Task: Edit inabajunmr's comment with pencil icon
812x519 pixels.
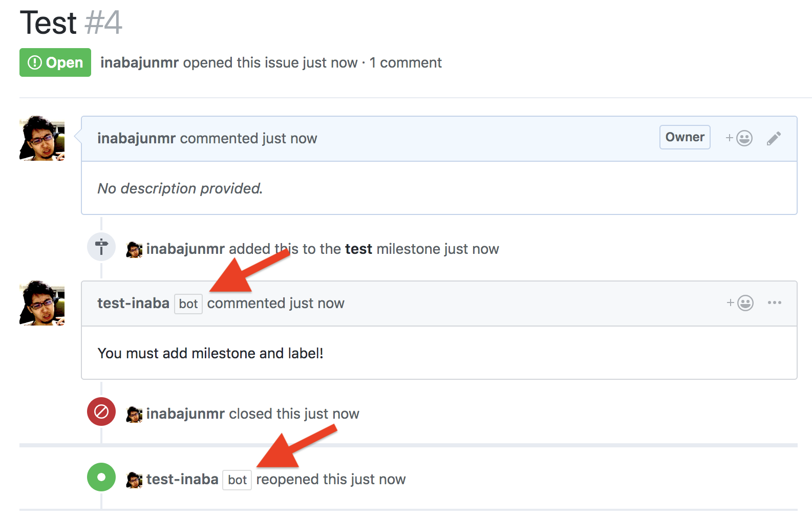Action: (x=774, y=138)
